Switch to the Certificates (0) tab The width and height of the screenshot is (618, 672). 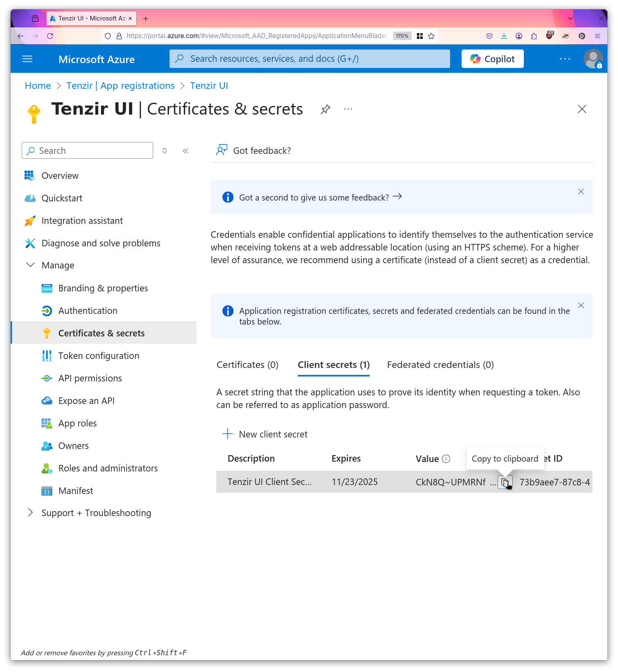click(247, 365)
